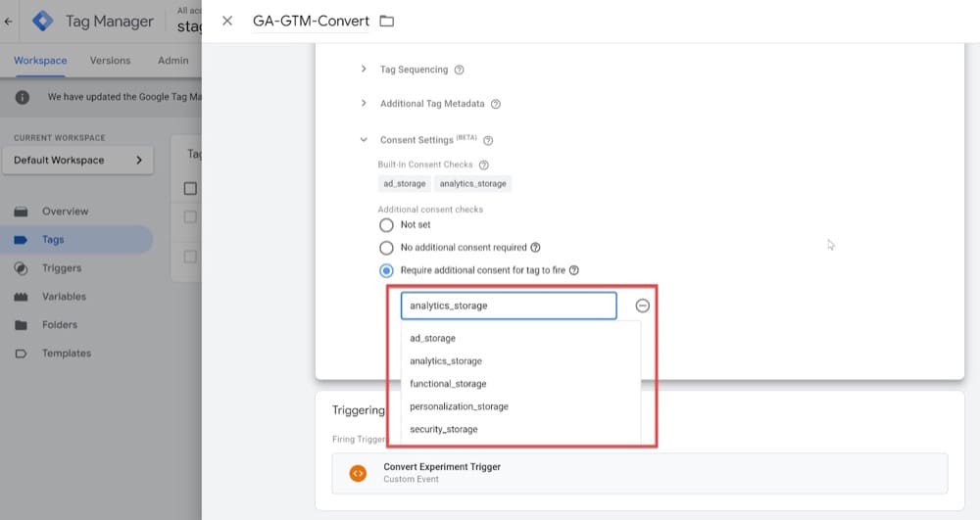Screen dimensions: 980x520
Task: Click the Convert Experiment Trigger orange icon
Action: [358, 473]
